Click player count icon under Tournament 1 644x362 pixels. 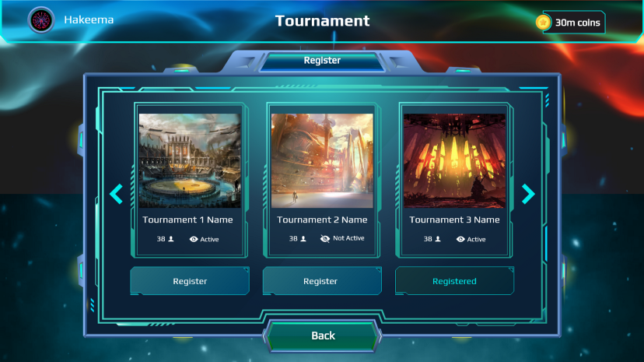171,239
